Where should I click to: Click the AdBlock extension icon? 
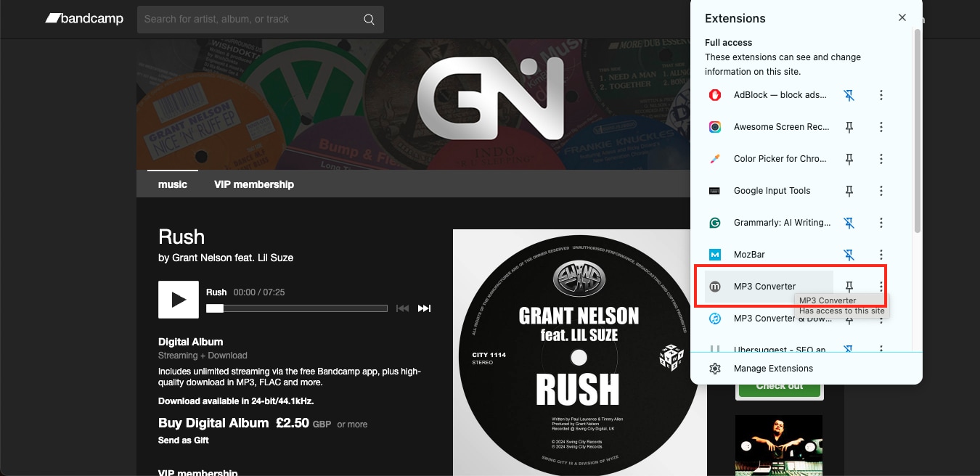point(715,95)
